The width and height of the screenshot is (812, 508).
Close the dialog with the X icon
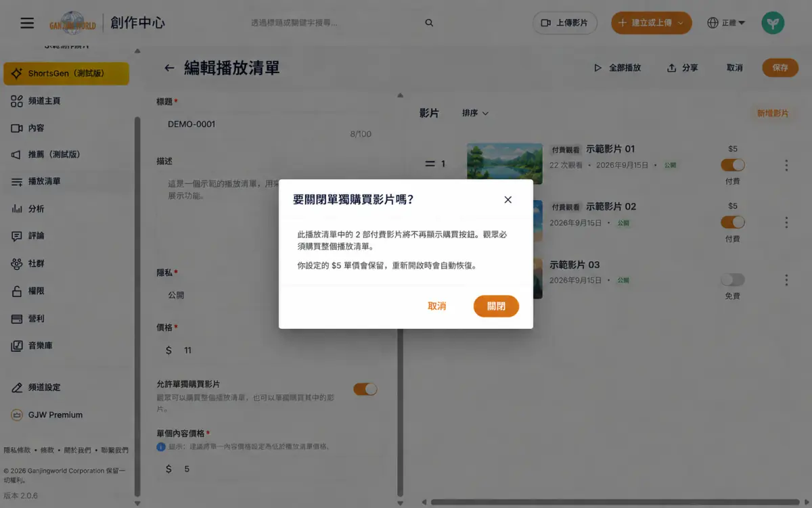(508, 200)
